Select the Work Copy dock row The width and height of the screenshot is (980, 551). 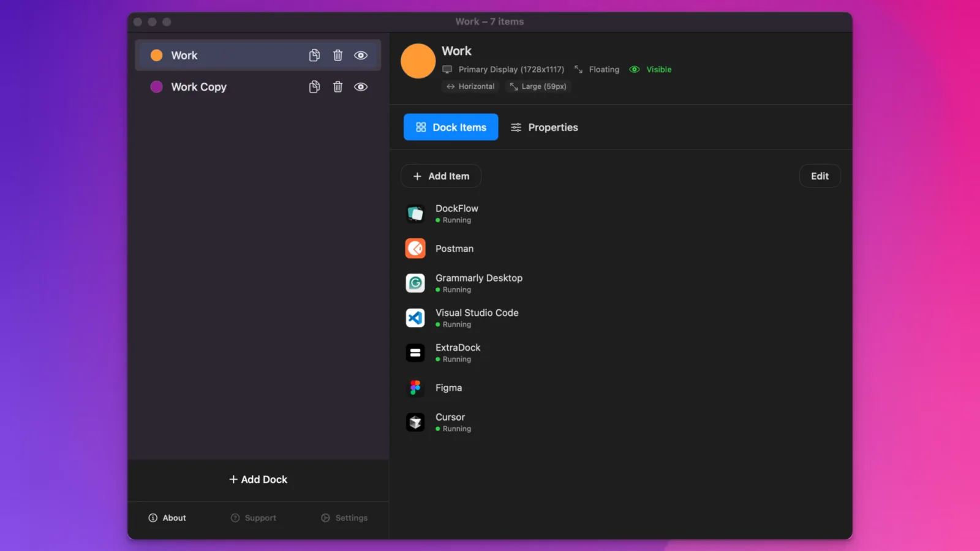[258, 87]
